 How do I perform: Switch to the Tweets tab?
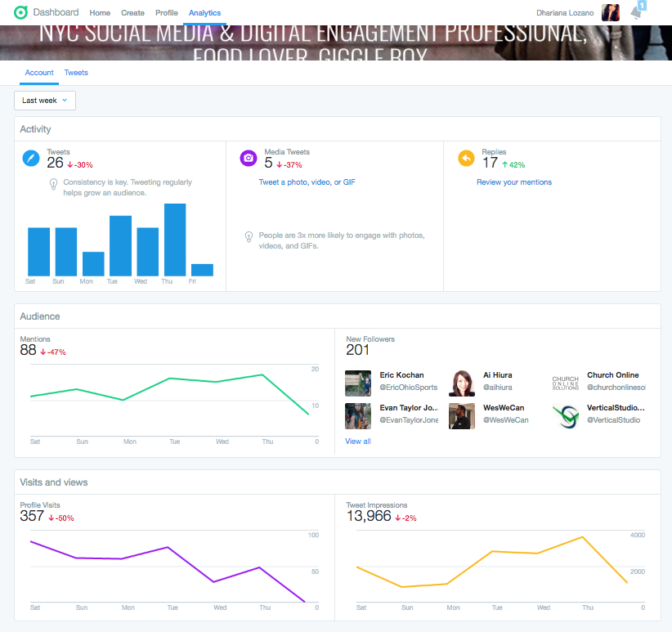pos(76,73)
